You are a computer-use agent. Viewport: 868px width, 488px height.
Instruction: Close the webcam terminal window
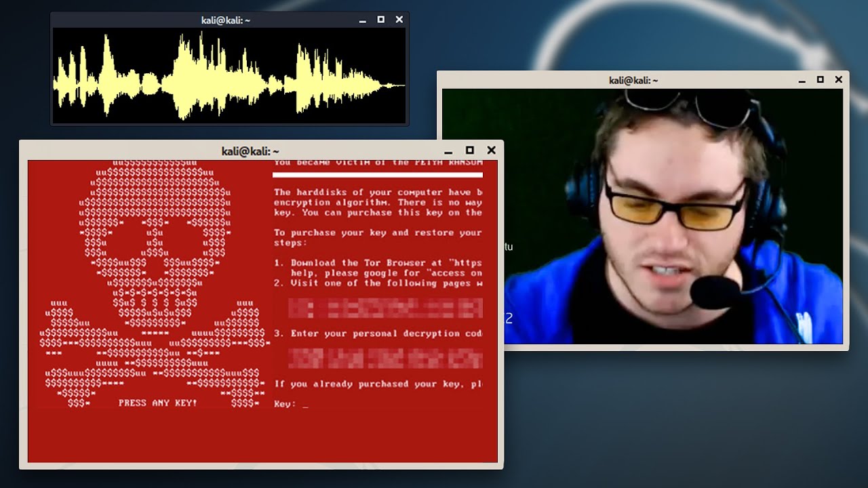[839, 80]
